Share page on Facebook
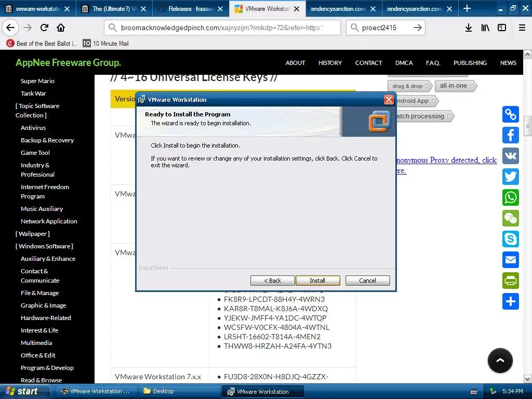 click(x=511, y=135)
